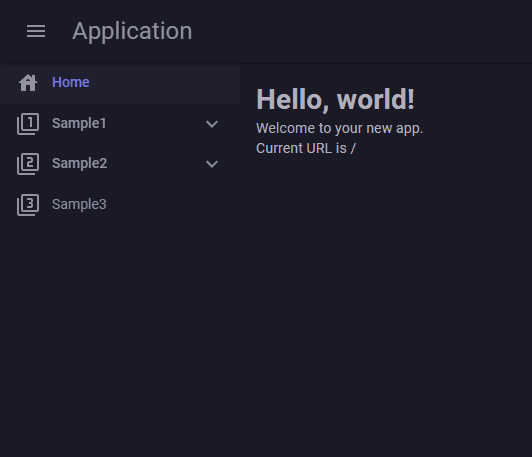Image resolution: width=532 pixels, height=457 pixels.
Task: Toggle the hamburger menu icon
Action: (36, 31)
